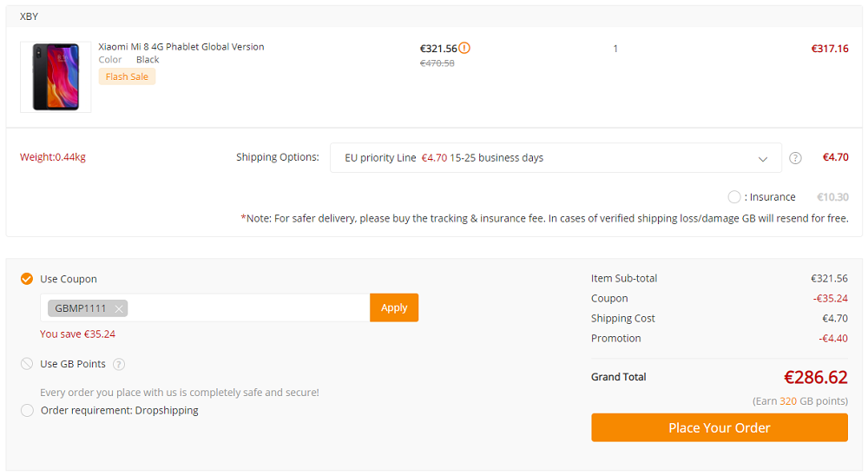Viewport: 868px width, 476px height.
Task: Toggle the Use GB Points option
Action: [x=27, y=364]
